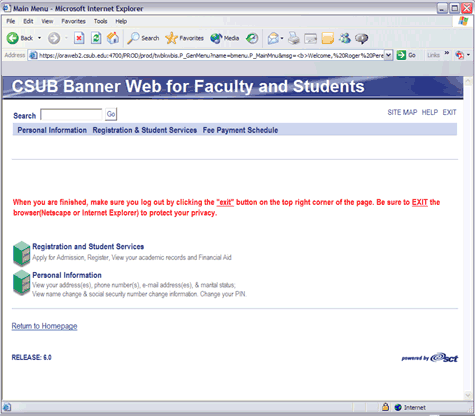Click the Refresh page icon

(96, 38)
